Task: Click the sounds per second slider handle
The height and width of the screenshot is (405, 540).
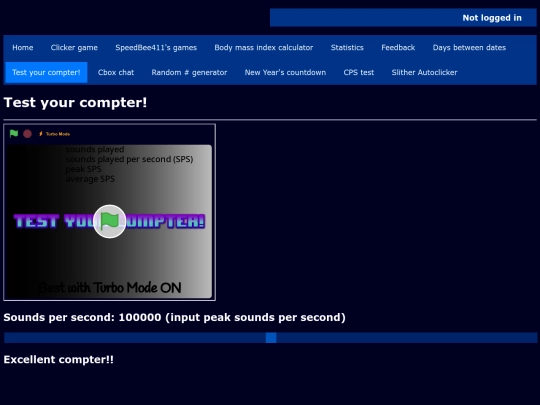Action: [271, 338]
